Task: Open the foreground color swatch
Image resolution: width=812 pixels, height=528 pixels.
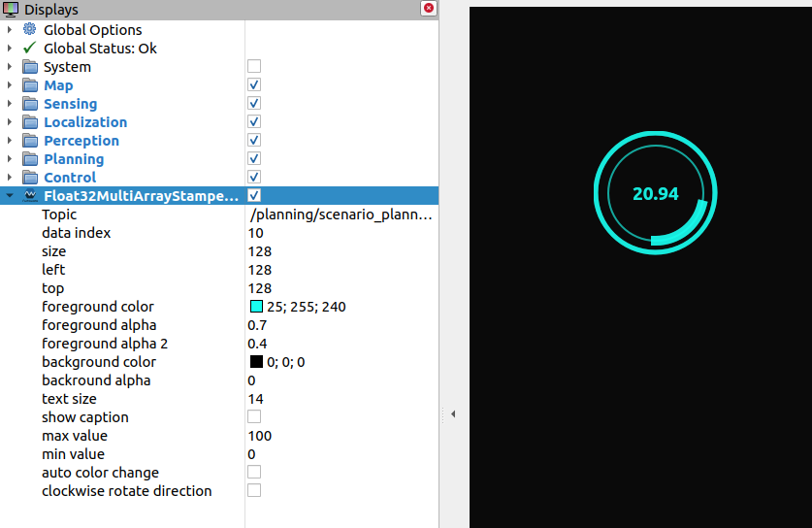Action: point(257,307)
